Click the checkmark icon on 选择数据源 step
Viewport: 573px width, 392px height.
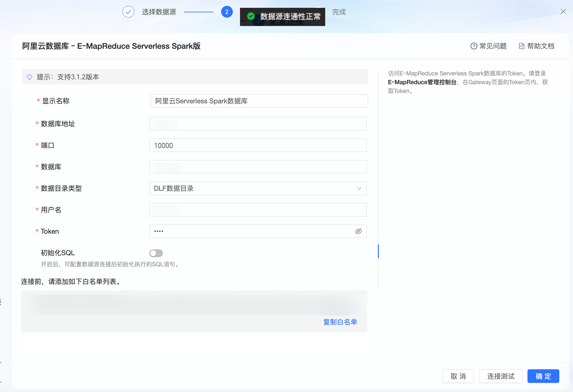coord(128,11)
